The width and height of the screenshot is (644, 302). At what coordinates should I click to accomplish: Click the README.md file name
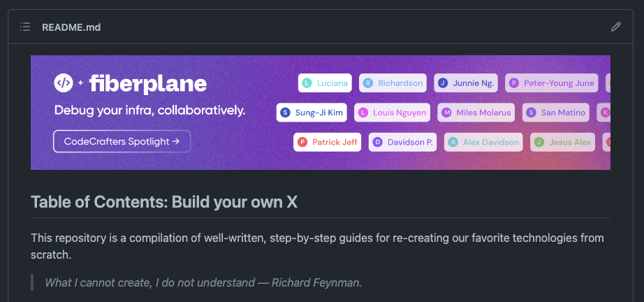coord(71,27)
